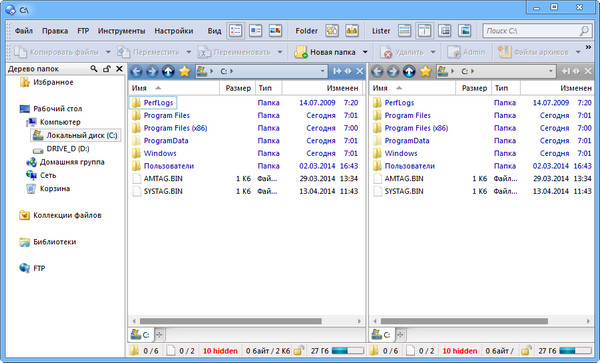600x363 pixels.
Task: Click swap panes icon in right pane header
Action: (576, 71)
